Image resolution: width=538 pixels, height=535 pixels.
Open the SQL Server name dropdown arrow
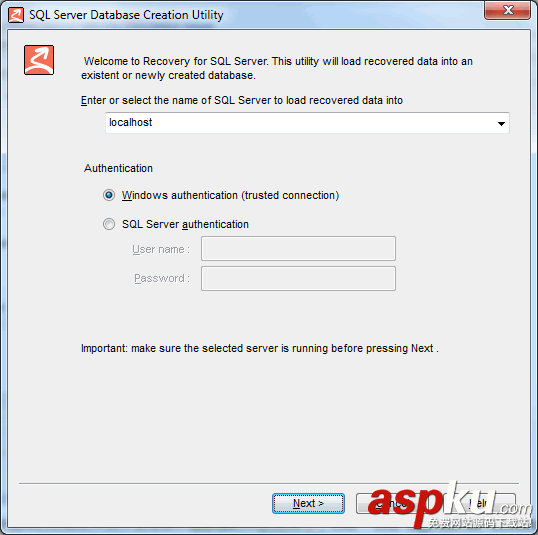(x=501, y=123)
